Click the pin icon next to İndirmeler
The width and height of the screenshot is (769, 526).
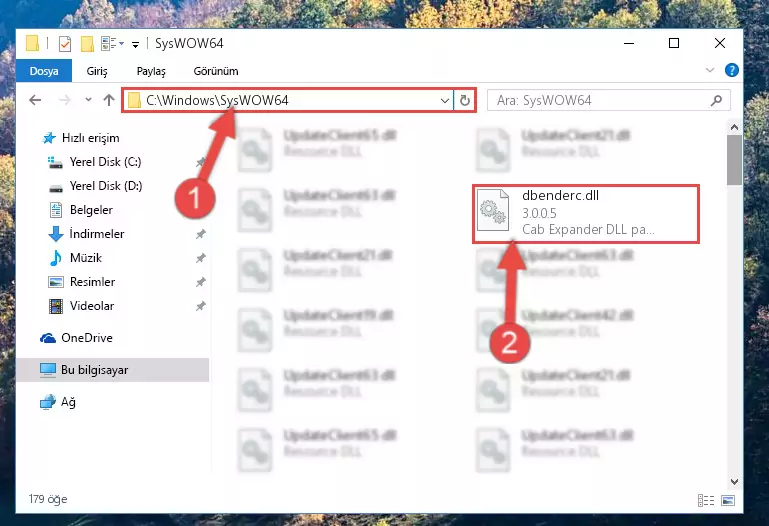click(201, 234)
